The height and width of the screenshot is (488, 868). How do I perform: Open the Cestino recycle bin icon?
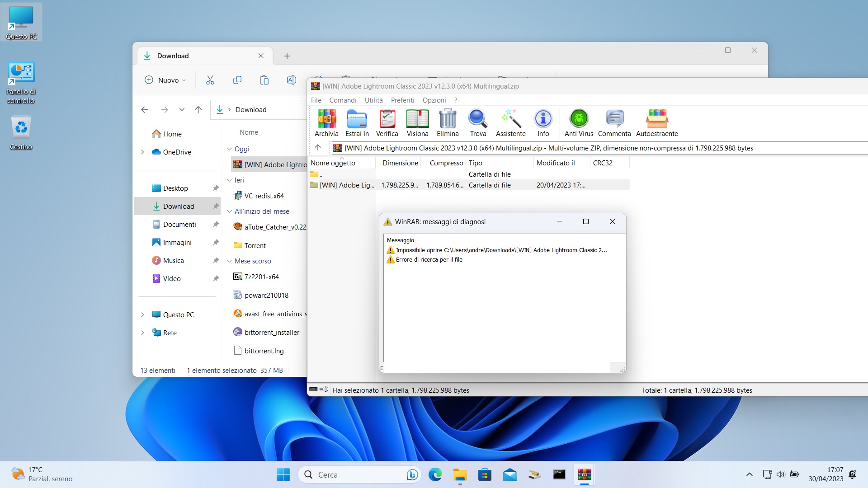click(x=21, y=133)
